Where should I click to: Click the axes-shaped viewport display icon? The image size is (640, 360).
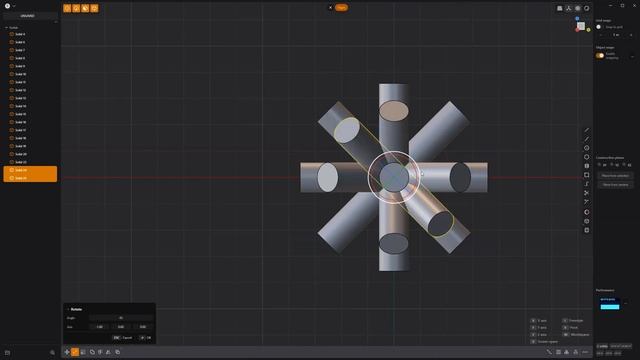[x=569, y=8]
